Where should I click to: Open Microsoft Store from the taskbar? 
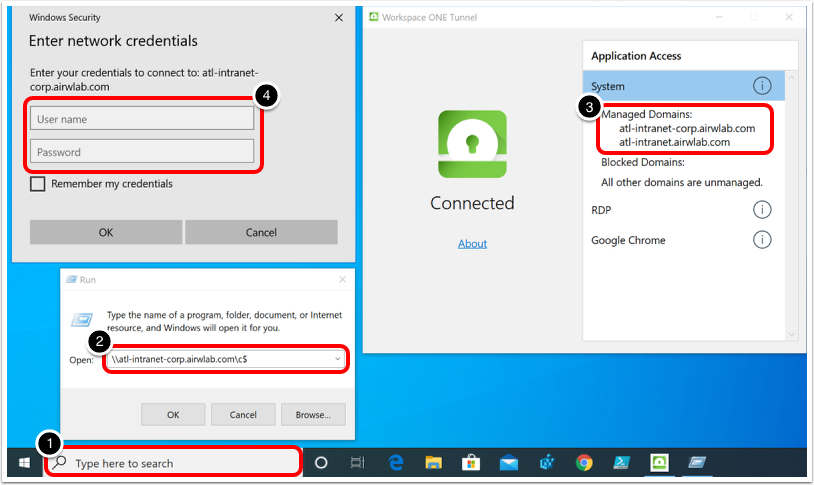(x=471, y=463)
